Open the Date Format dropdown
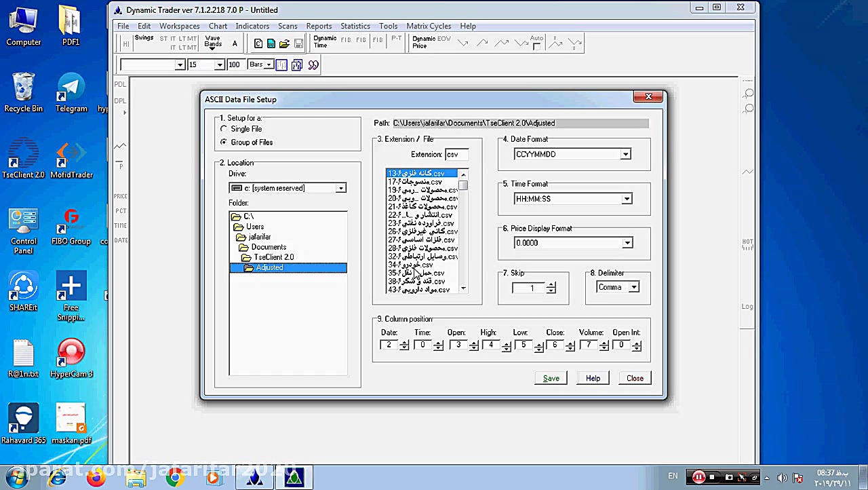 625,154
